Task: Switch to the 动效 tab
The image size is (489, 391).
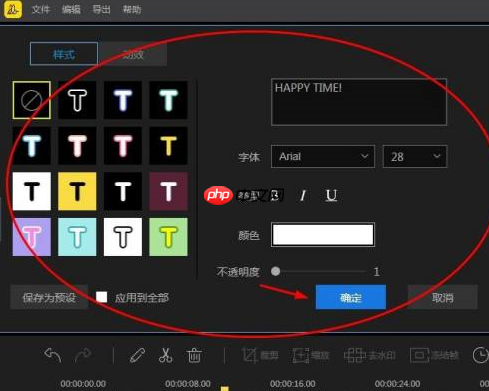Action: pos(133,54)
